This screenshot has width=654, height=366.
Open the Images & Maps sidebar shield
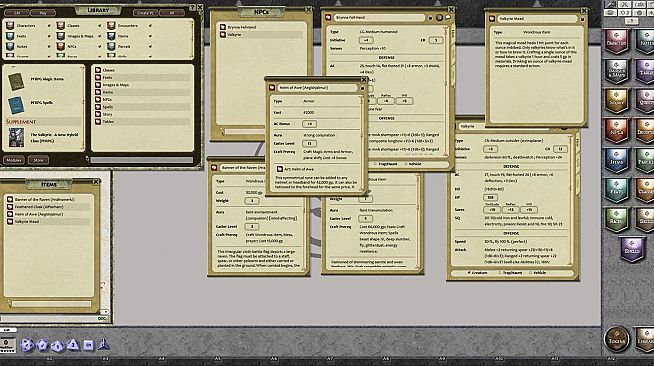point(616,71)
